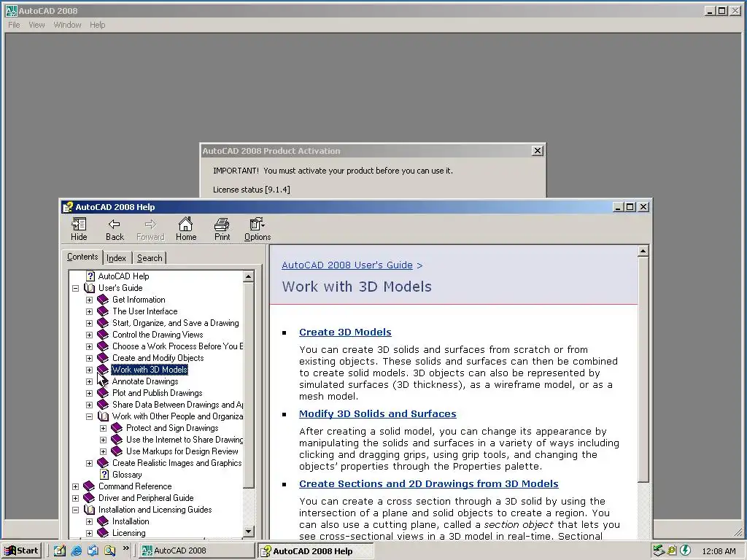Click the Contents tree scrollbar up arrow
The width and height of the screenshot is (747, 560).
click(248, 276)
